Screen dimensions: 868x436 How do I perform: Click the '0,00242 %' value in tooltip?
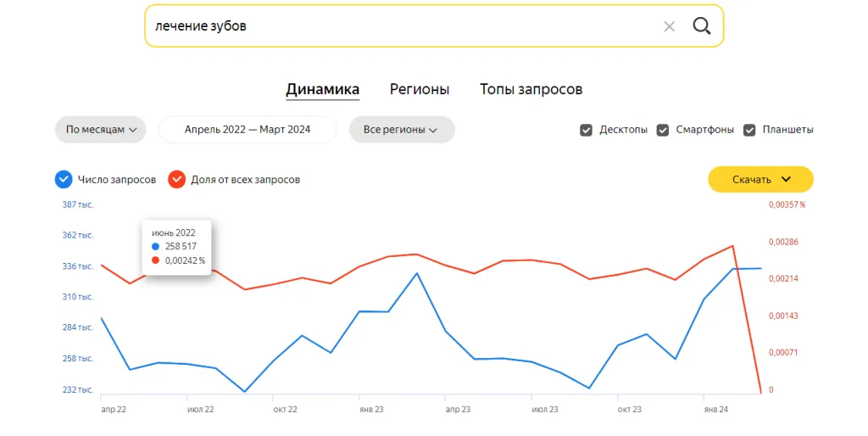click(x=185, y=260)
